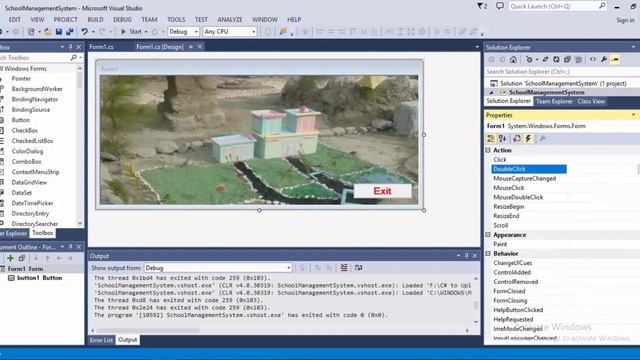
Task: Click the Alphabetical sort icon in Properties
Action: 502,139
